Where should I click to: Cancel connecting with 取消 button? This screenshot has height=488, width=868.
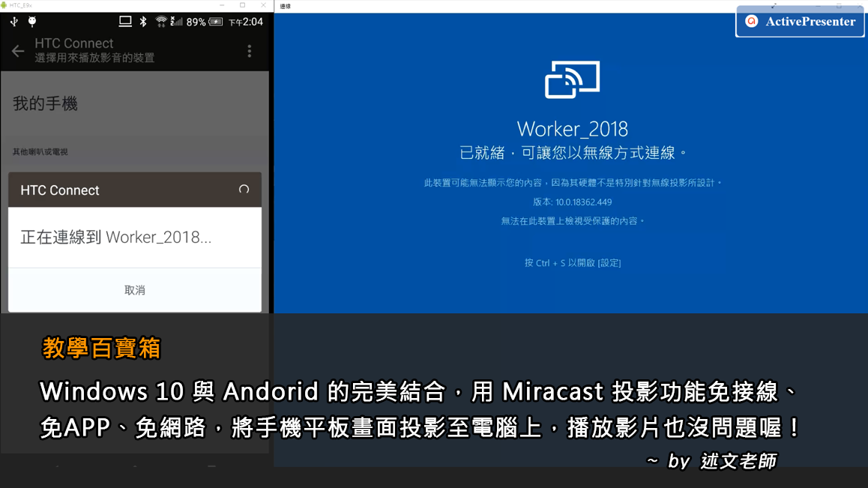[x=134, y=290]
